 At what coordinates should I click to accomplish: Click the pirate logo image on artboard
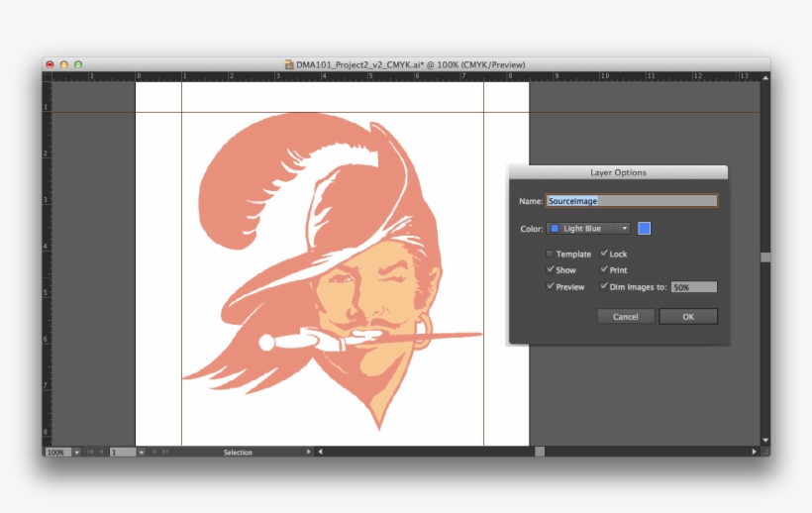click(x=332, y=271)
